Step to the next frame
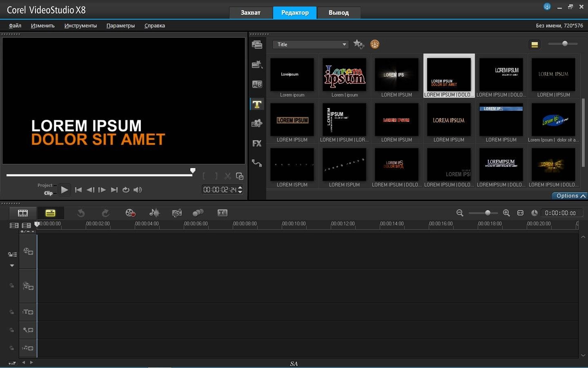The width and height of the screenshot is (588, 368). 102,190
